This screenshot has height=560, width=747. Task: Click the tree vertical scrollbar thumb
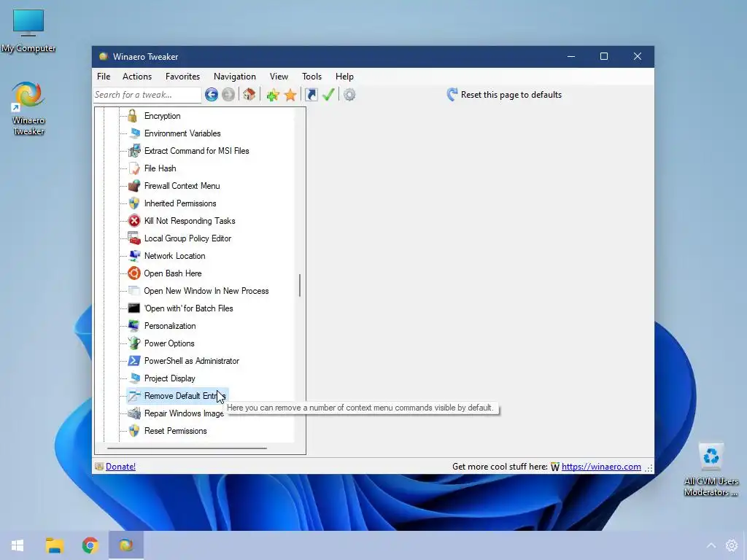(x=300, y=285)
